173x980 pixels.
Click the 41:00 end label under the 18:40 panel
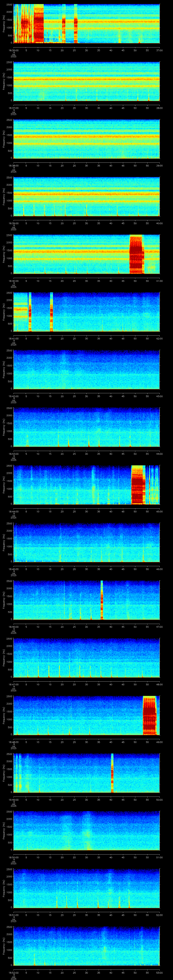pyautogui.click(x=159, y=281)
